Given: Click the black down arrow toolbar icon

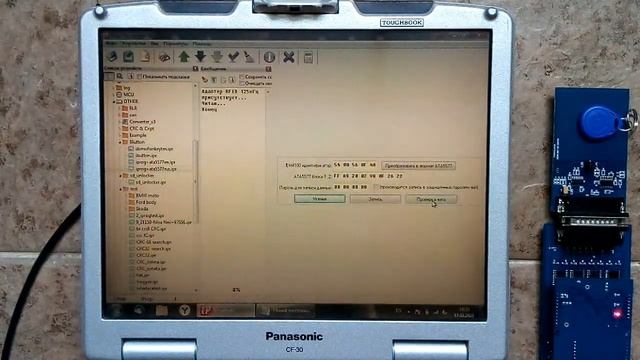Looking at the screenshot, I should pos(200,57).
